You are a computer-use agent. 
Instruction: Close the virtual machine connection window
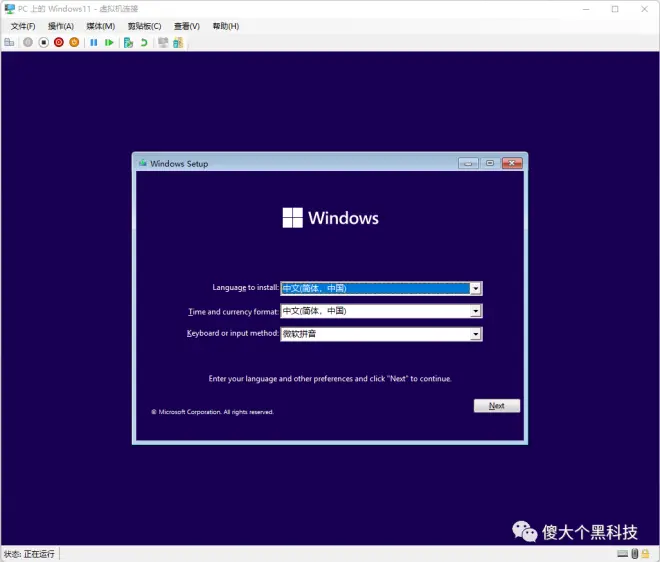[644, 9]
